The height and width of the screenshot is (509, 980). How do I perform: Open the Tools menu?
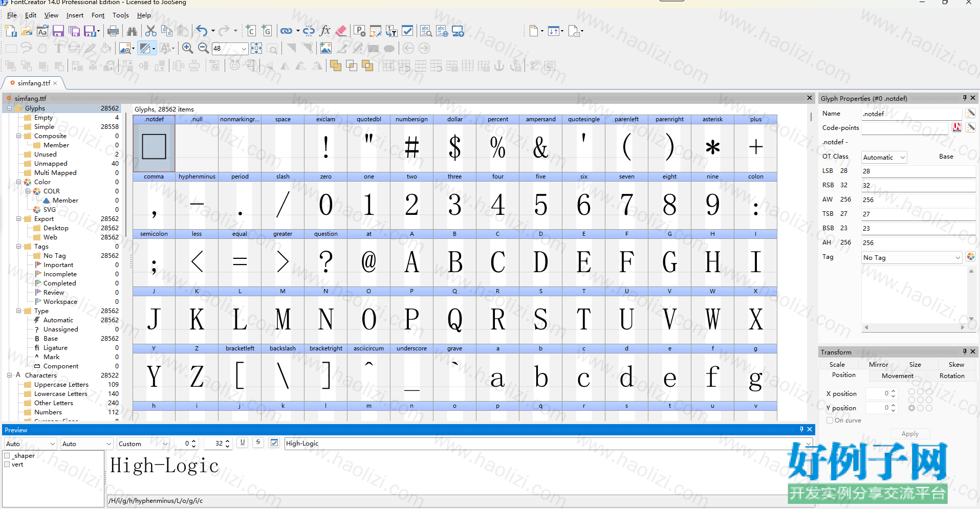point(121,15)
